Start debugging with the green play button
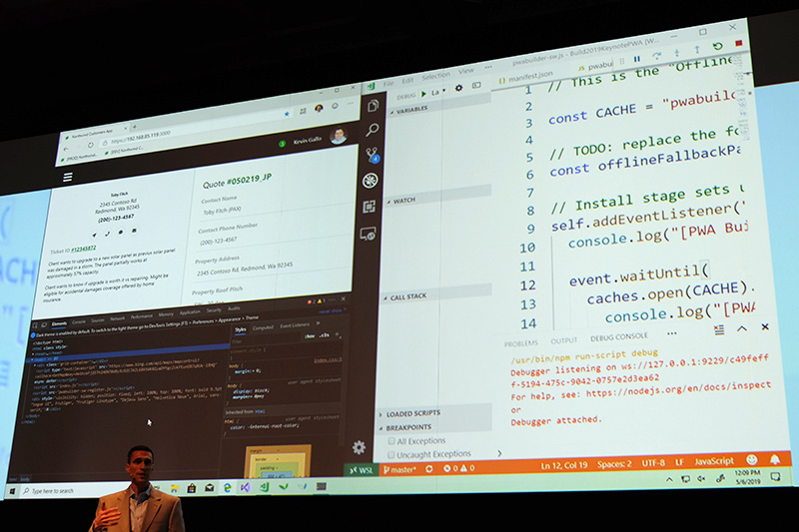 (x=423, y=94)
